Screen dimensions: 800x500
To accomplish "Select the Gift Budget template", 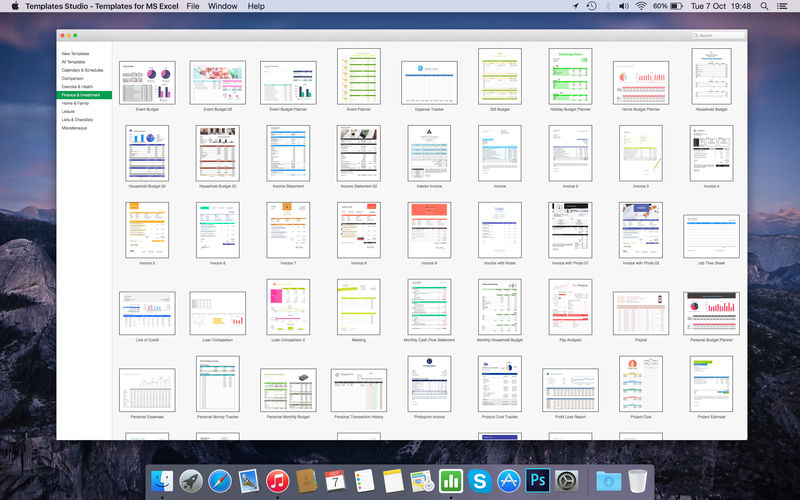I will [500, 77].
